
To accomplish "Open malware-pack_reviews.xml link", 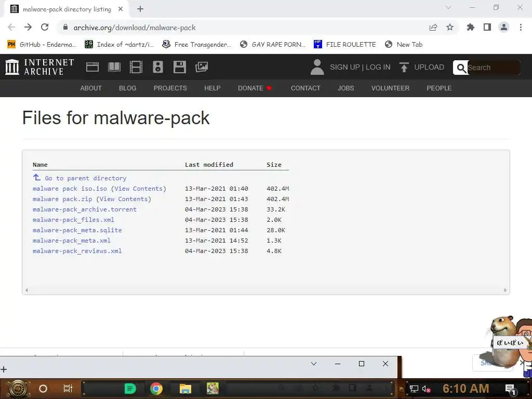I will click(x=77, y=251).
